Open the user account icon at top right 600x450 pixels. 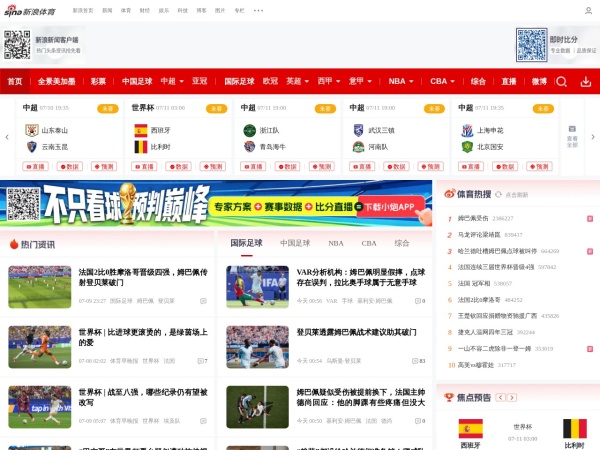click(x=589, y=11)
